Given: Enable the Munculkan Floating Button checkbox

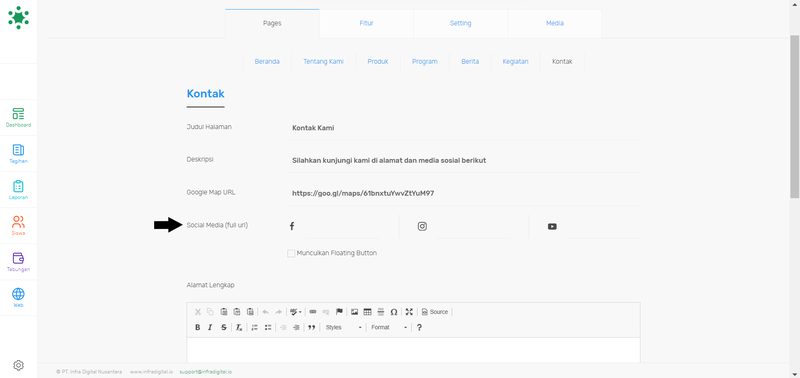Looking at the screenshot, I should (x=291, y=253).
